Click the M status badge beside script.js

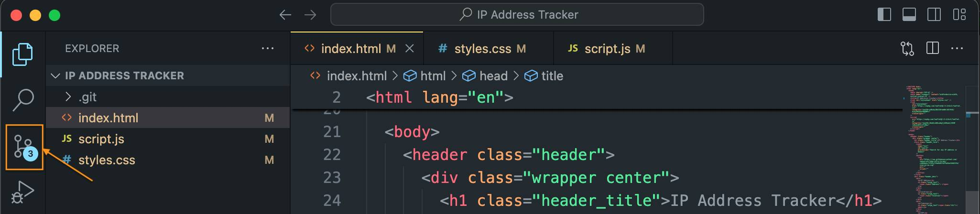pyautogui.click(x=269, y=139)
